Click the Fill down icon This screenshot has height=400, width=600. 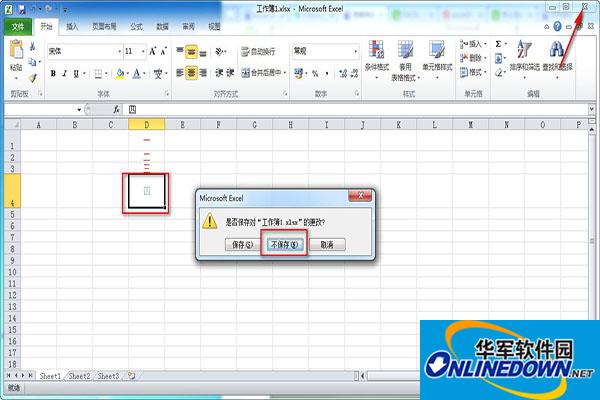pyautogui.click(x=498, y=59)
